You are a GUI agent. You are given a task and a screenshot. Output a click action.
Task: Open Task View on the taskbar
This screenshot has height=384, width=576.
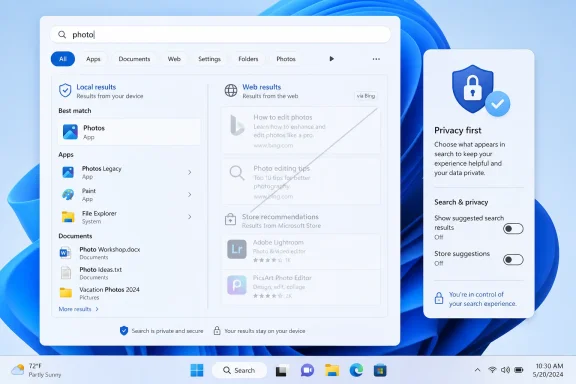[x=281, y=370]
